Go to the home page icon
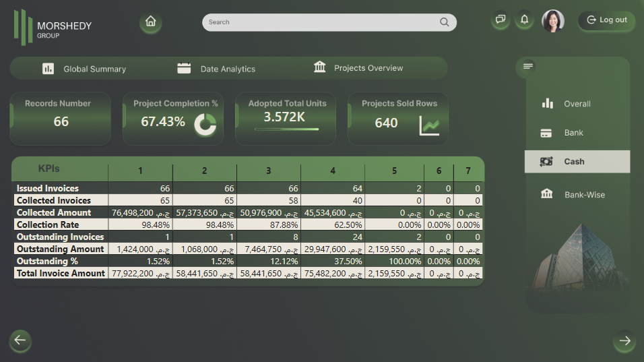The height and width of the screenshot is (362, 644). pos(151,22)
